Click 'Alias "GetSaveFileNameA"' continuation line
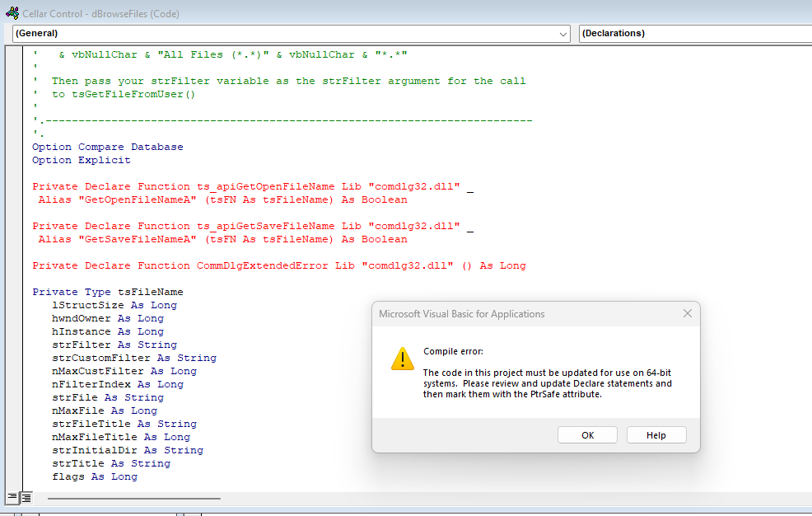 [x=222, y=239]
